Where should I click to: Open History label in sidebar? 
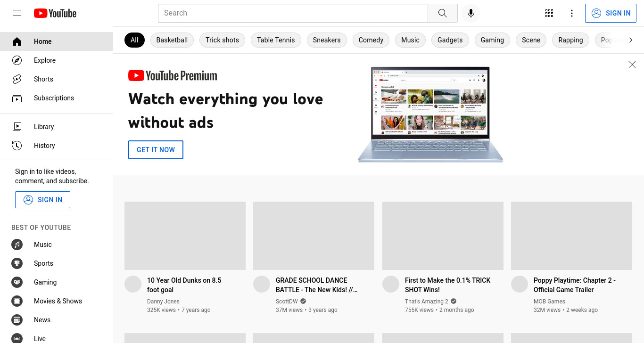pos(44,146)
